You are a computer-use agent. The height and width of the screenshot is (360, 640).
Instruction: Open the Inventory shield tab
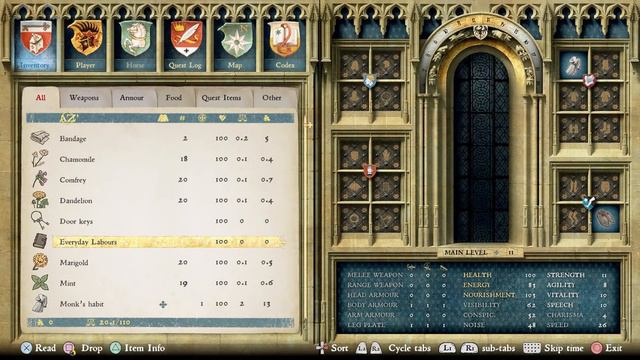point(35,45)
